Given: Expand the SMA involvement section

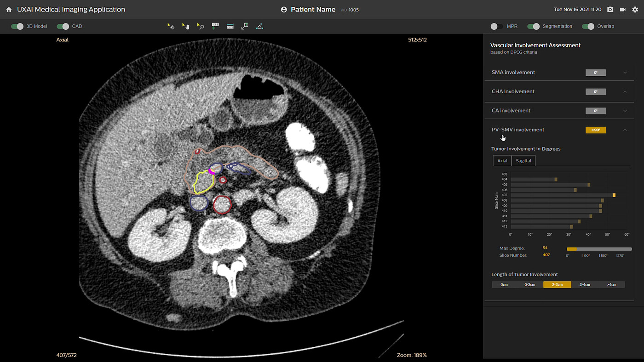Looking at the screenshot, I should point(625,73).
